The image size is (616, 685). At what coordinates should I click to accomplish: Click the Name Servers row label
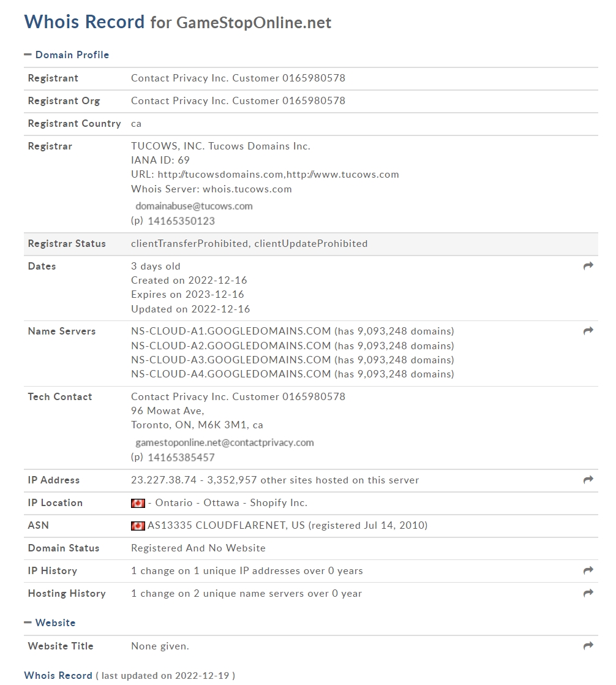coord(62,331)
